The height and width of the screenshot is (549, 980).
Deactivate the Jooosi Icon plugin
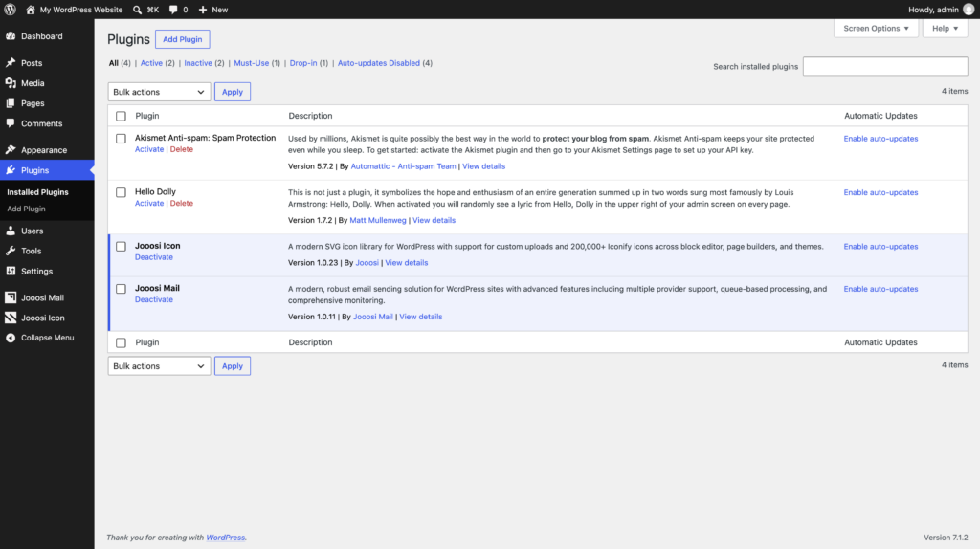point(154,256)
